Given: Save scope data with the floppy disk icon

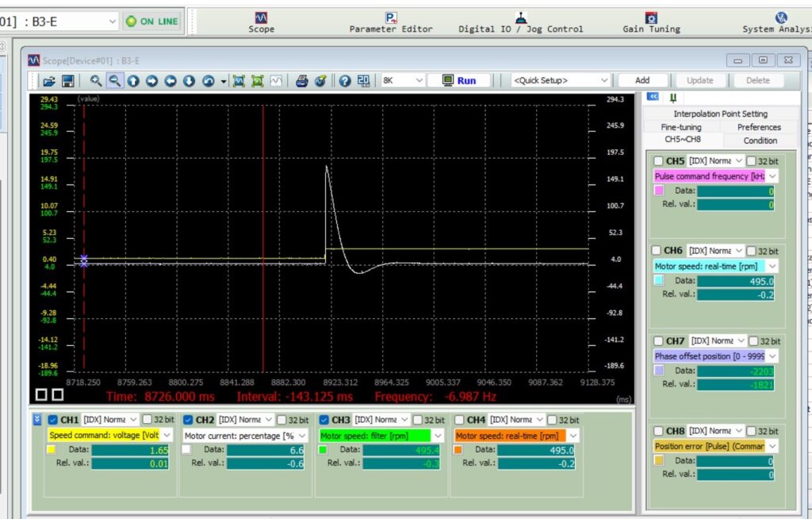Looking at the screenshot, I should tap(68, 80).
